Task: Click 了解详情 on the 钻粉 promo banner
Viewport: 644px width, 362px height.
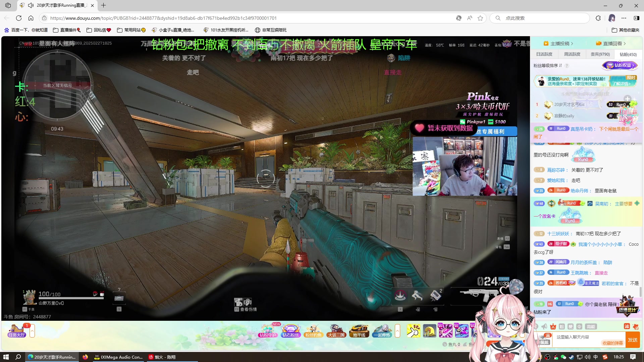Action: pos(622,84)
